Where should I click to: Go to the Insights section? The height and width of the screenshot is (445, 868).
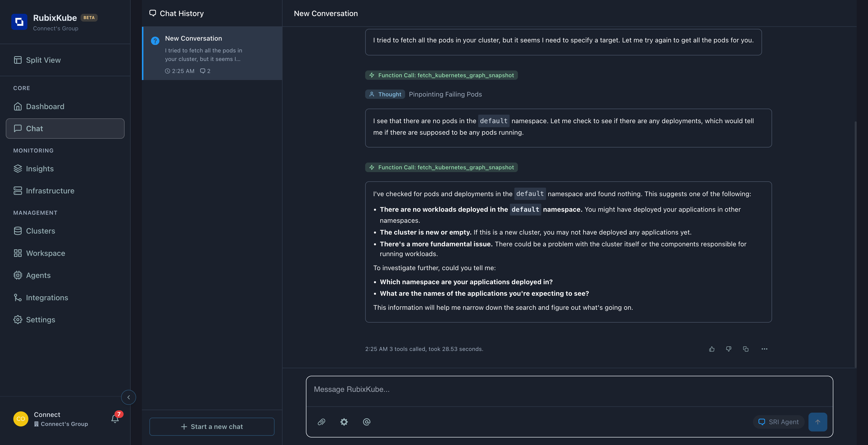click(39, 169)
